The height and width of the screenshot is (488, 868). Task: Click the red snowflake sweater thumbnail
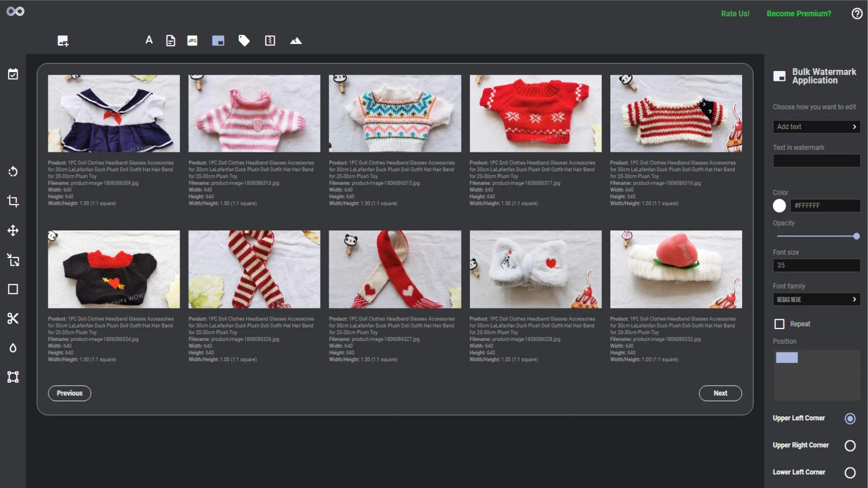pyautogui.click(x=535, y=113)
